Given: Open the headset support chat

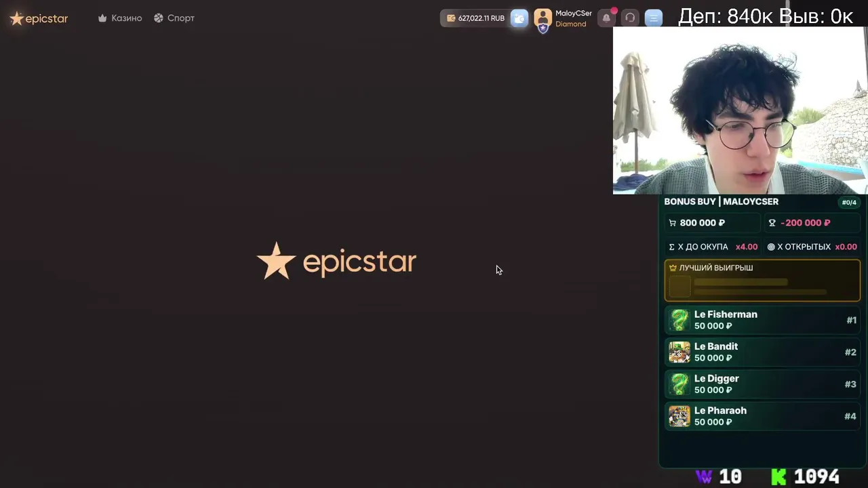Looking at the screenshot, I should pyautogui.click(x=630, y=18).
